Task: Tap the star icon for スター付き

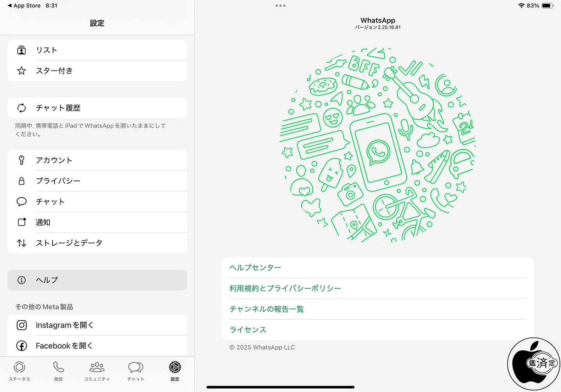Action: click(x=21, y=71)
